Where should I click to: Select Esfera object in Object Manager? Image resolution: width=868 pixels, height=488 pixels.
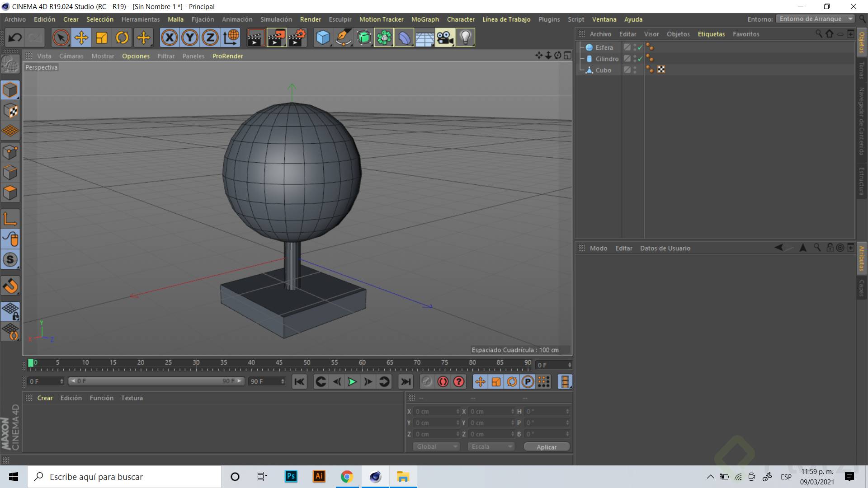[604, 47]
